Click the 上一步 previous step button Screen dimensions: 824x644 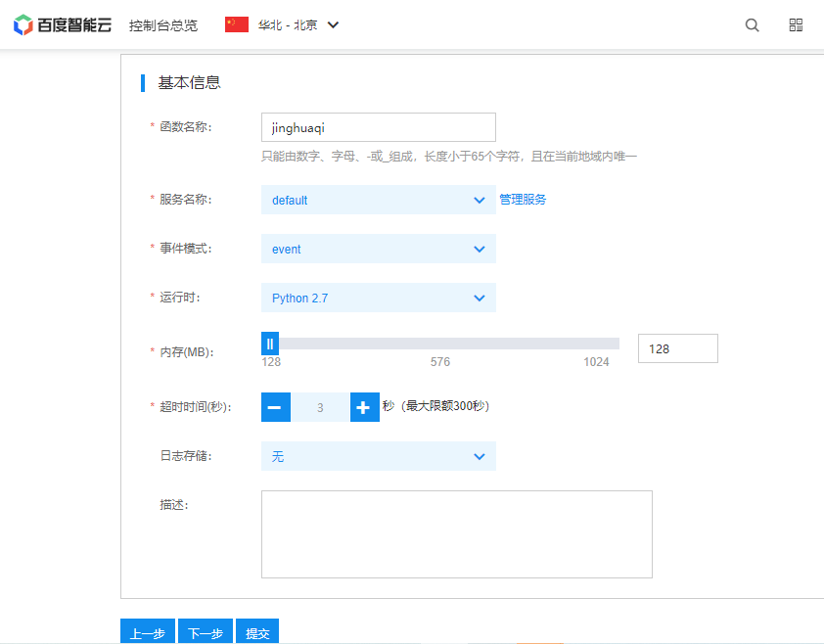click(149, 631)
